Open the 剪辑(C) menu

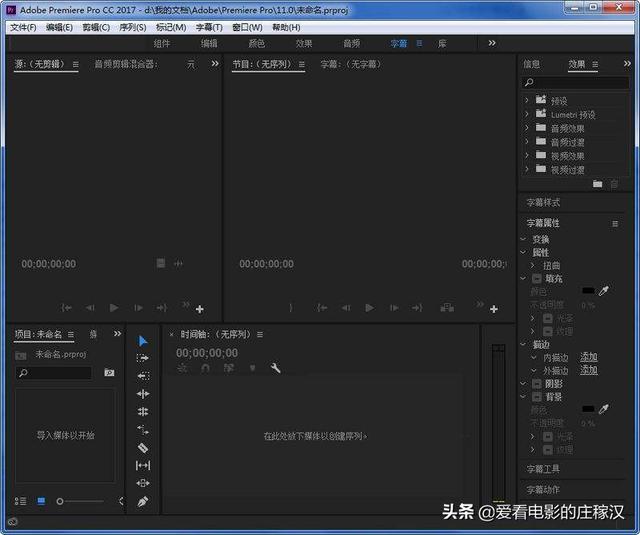point(96,27)
